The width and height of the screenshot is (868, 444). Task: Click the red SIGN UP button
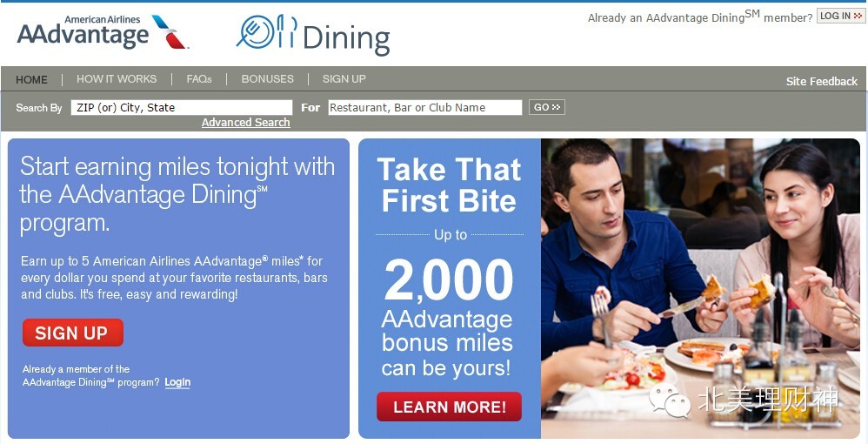73,333
